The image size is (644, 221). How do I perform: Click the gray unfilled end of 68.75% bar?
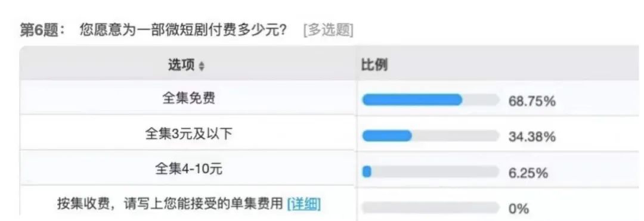pos(481,99)
